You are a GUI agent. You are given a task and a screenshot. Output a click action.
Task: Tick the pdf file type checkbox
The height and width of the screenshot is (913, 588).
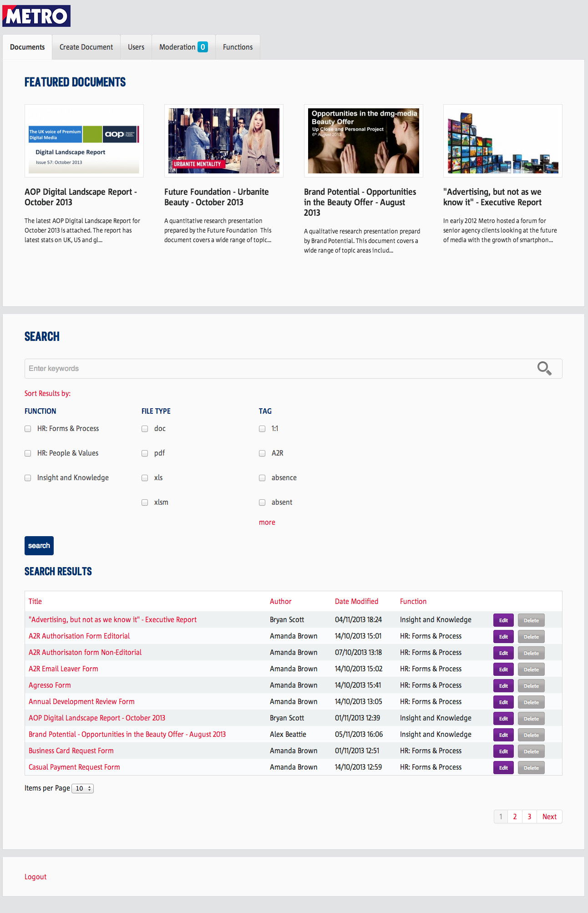point(145,453)
